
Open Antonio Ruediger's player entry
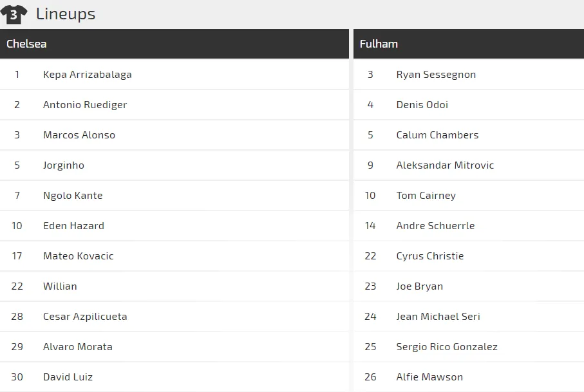pos(174,105)
